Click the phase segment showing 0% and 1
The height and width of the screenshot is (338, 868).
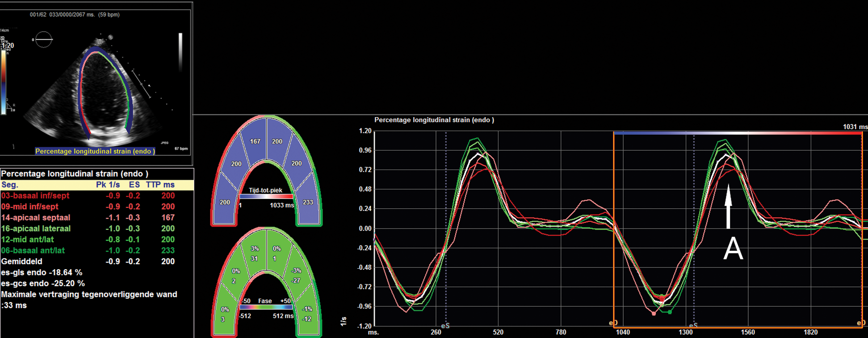(277, 253)
